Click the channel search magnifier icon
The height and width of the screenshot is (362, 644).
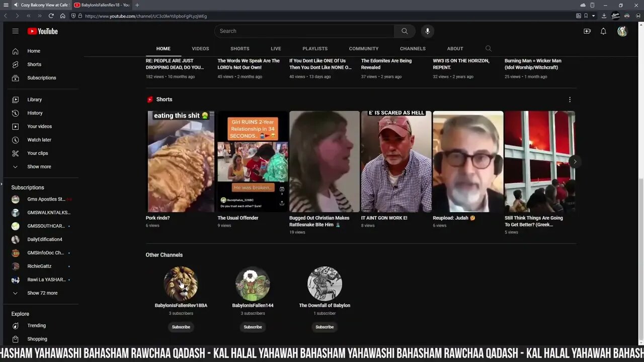488,49
